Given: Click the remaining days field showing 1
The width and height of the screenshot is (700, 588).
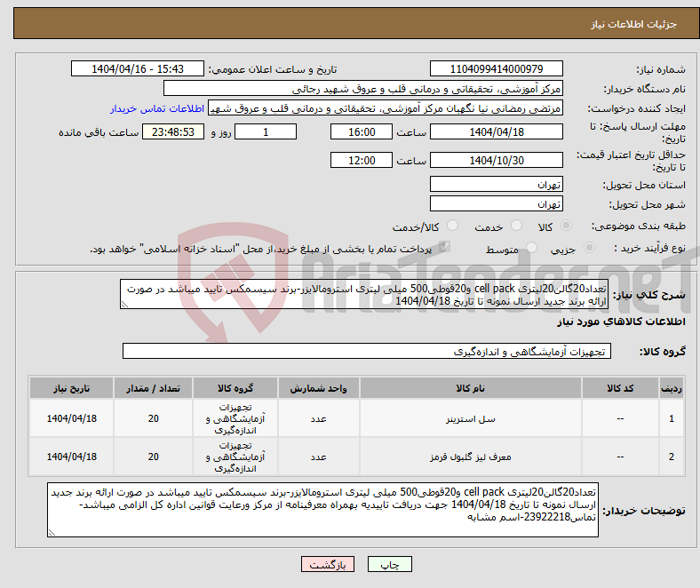Looking at the screenshot, I should 266,131.
